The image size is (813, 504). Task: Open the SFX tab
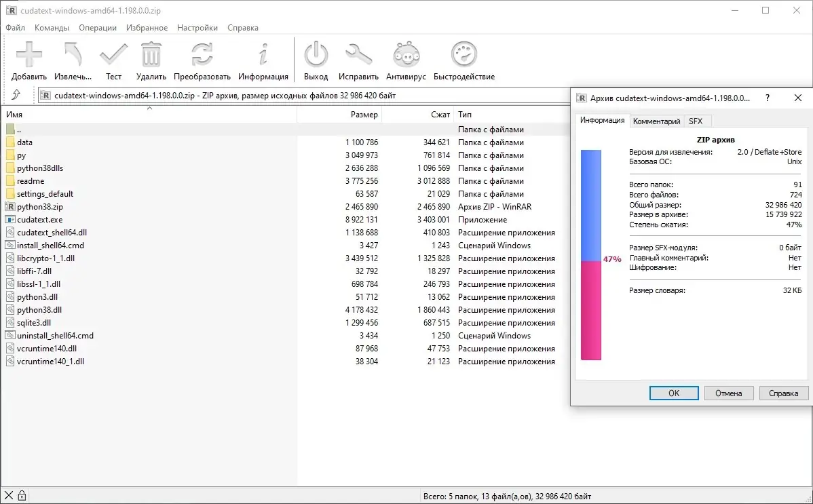pos(697,120)
